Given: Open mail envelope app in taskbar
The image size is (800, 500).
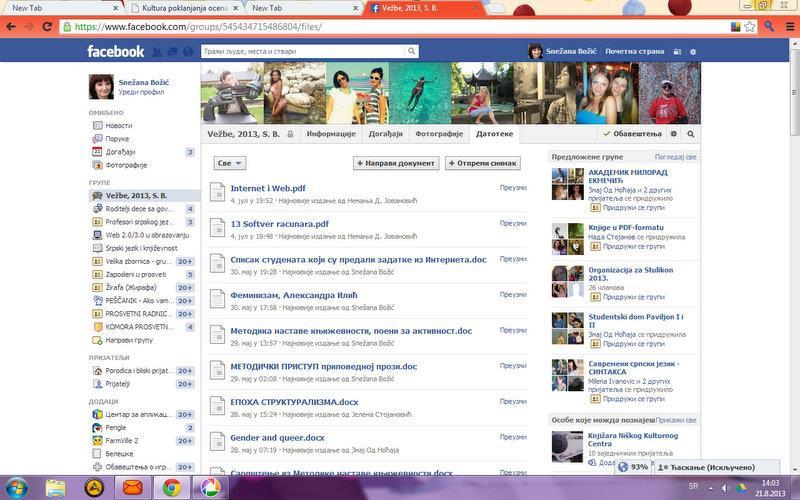Looking at the screenshot, I should pyautogui.click(x=133, y=488).
